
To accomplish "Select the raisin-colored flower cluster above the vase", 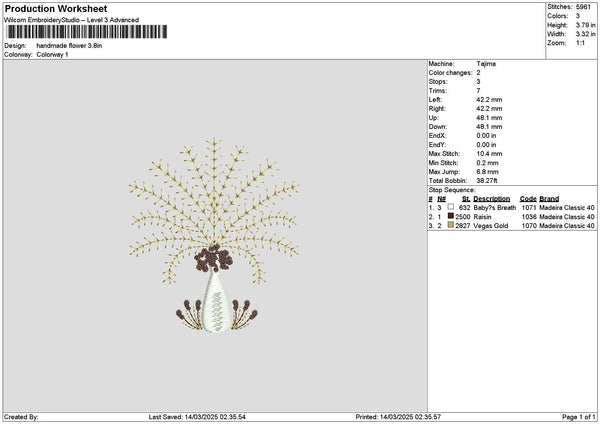I will 211,260.
